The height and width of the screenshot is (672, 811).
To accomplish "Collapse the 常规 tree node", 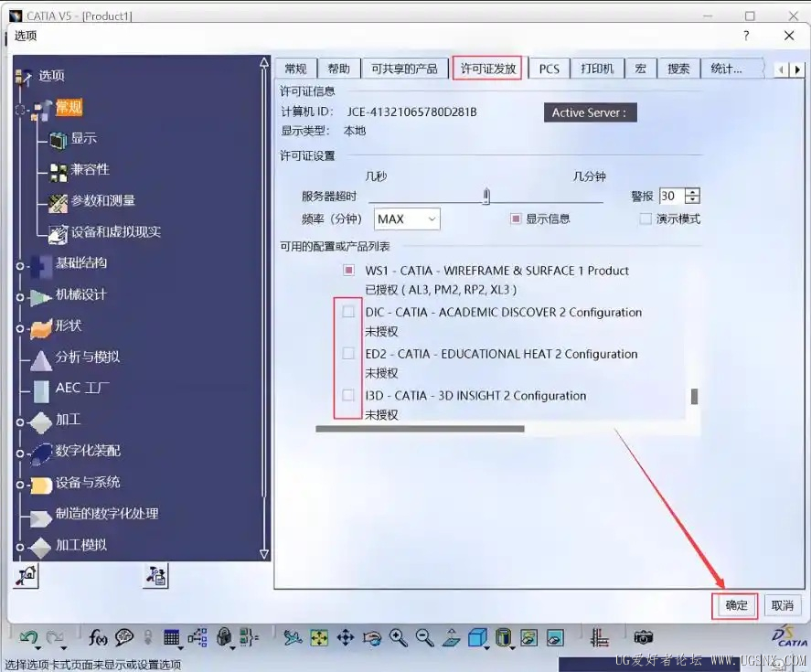I will [19, 110].
